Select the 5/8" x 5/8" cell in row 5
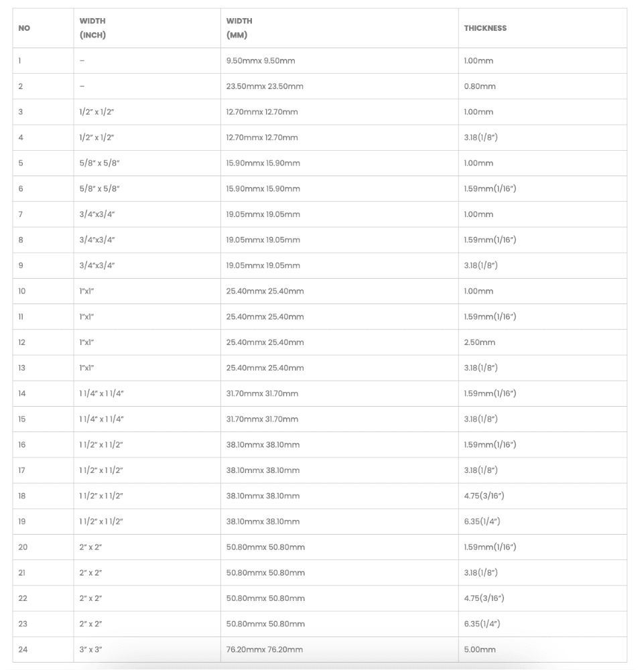This screenshot has width=642, height=672. click(99, 163)
